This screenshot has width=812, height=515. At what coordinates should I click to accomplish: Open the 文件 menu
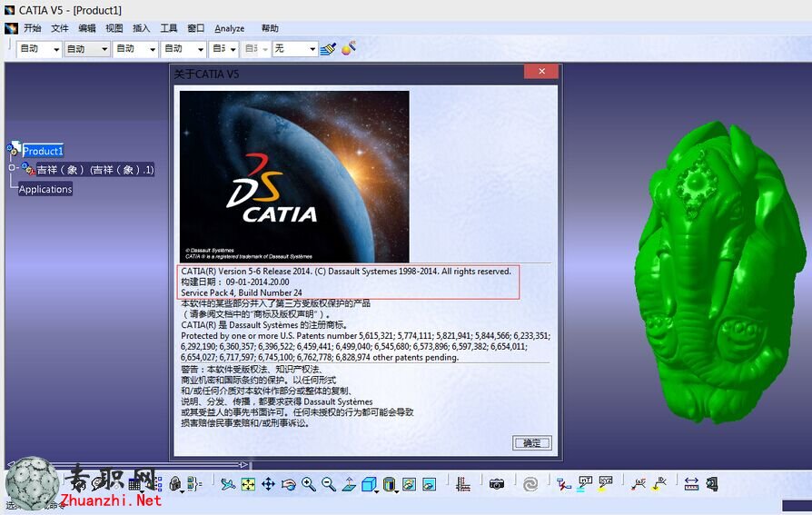[x=60, y=28]
